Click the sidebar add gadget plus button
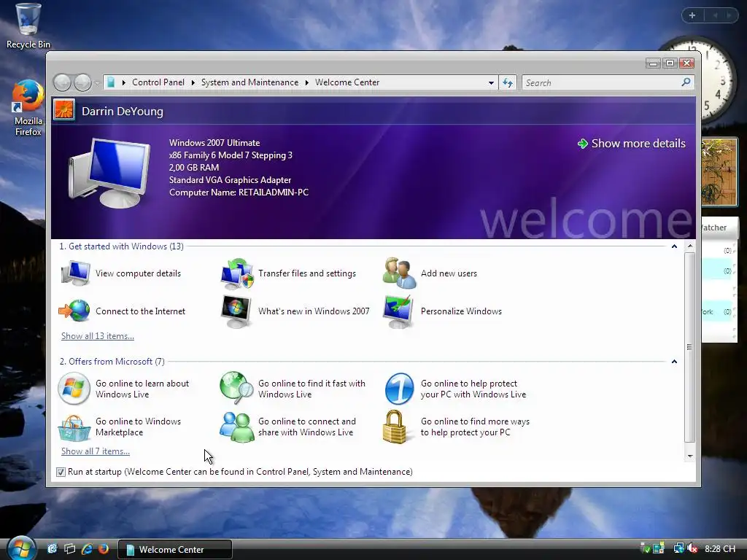The image size is (747, 560). coord(692,15)
